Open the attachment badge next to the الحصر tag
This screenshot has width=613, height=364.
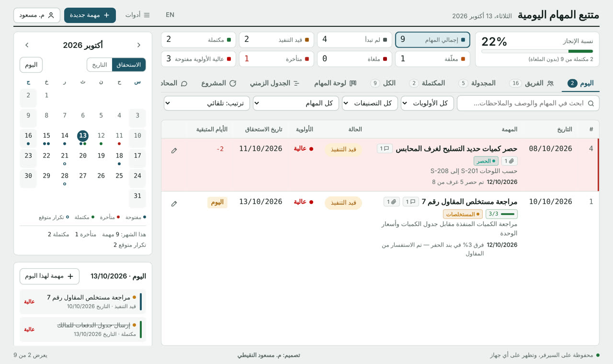[510, 161]
